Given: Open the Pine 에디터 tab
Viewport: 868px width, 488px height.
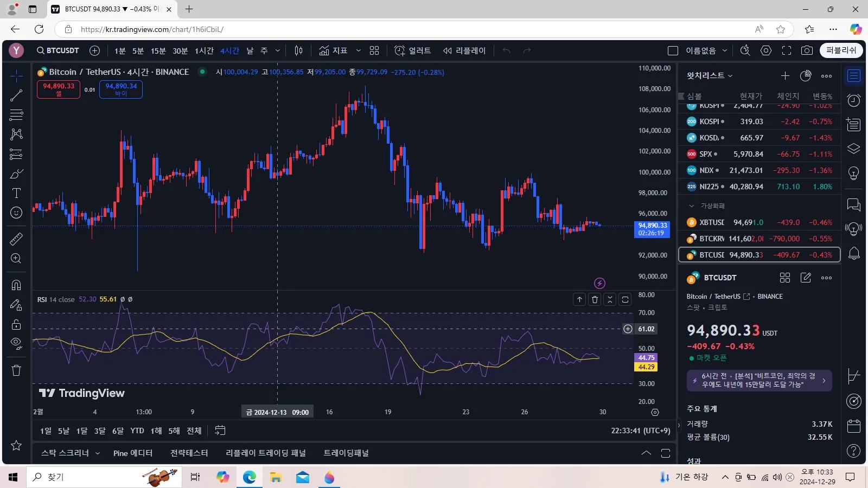Looking at the screenshot, I should click(x=133, y=453).
